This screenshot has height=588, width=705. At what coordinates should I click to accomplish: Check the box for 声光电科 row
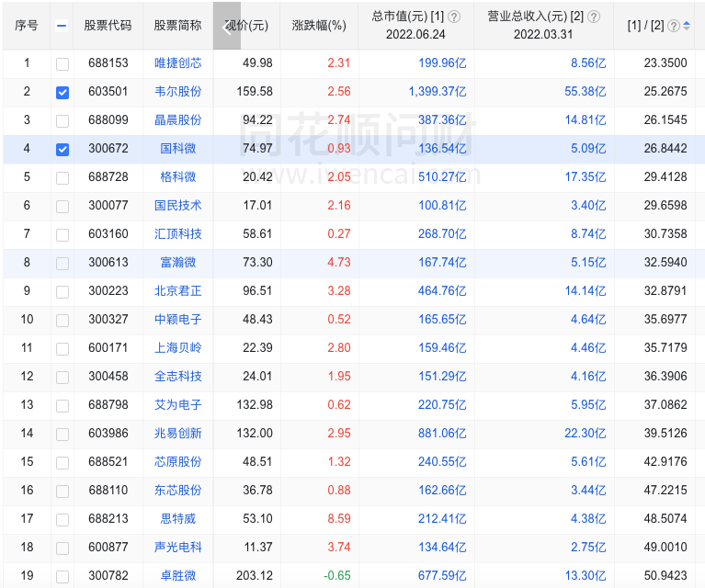click(x=63, y=548)
